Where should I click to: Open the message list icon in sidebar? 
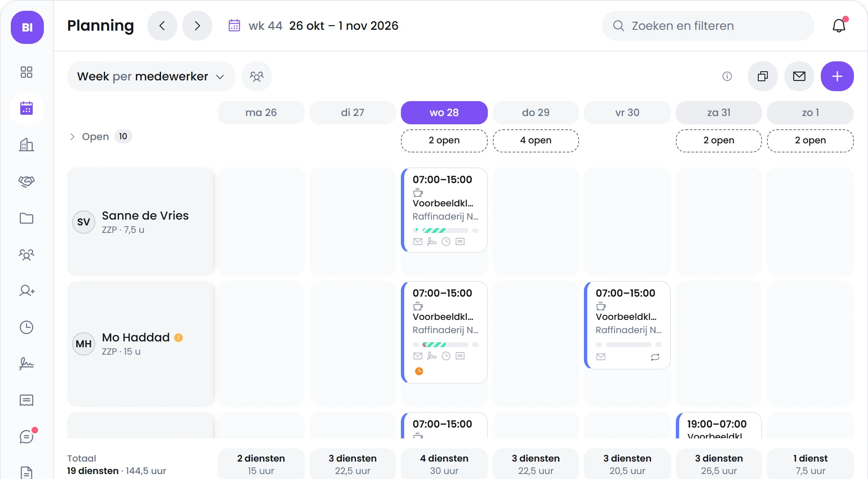(27, 400)
